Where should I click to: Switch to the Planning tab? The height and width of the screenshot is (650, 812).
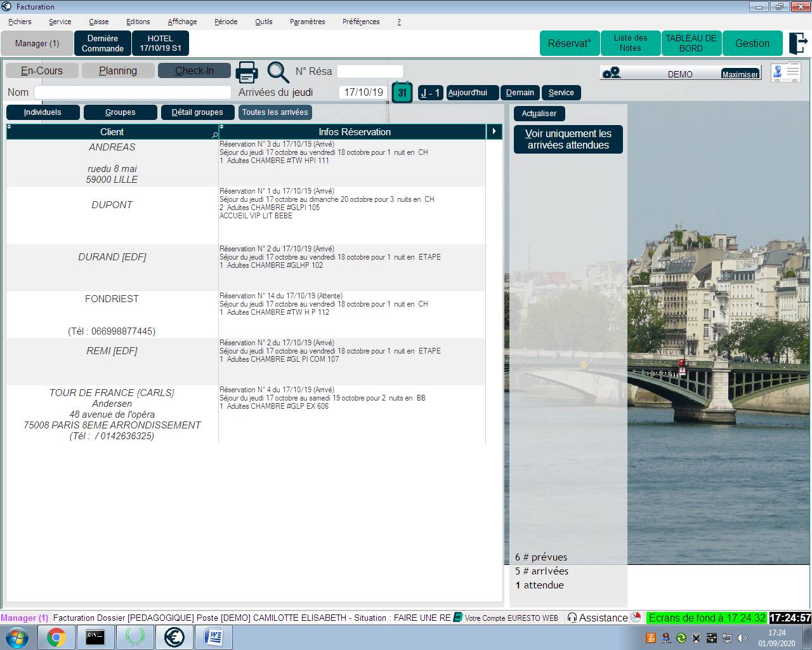118,70
